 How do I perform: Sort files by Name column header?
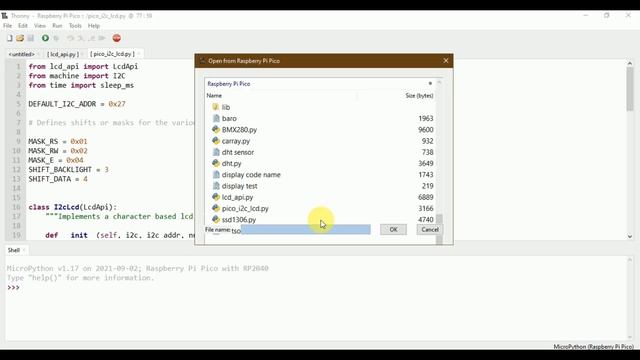pos(214,96)
